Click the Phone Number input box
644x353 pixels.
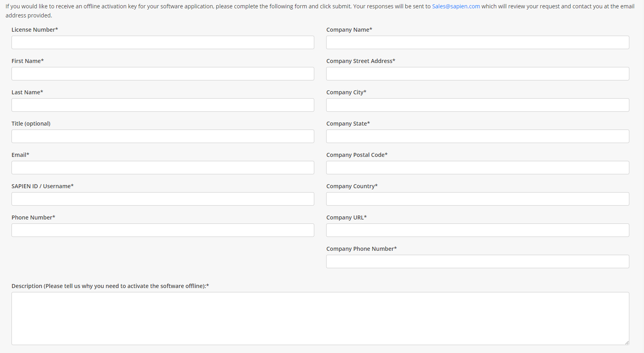(163, 230)
